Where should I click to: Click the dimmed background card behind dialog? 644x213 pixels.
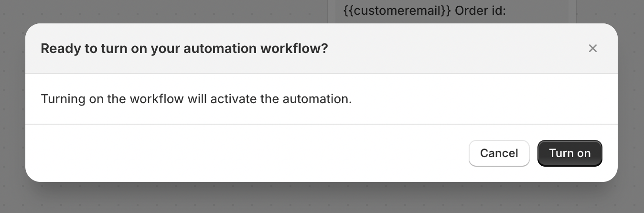[x=451, y=11]
